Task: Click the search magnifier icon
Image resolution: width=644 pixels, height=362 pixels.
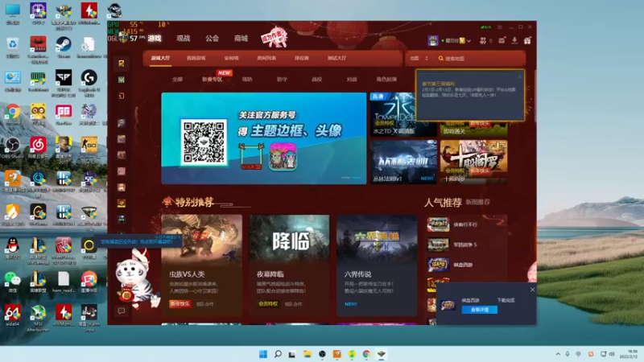Action: click(x=440, y=59)
